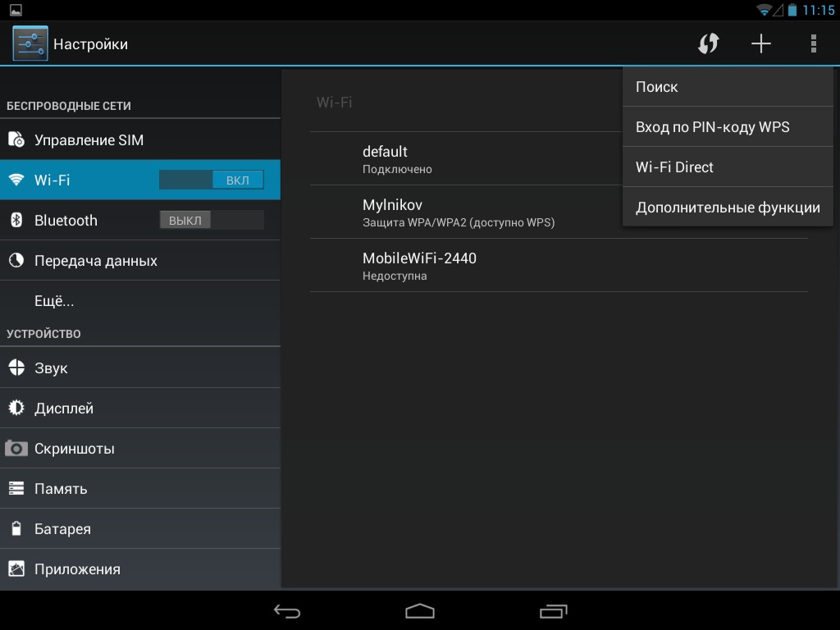Select Поиск in the overflow menu
840x630 pixels.
pyautogui.click(x=728, y=87)
